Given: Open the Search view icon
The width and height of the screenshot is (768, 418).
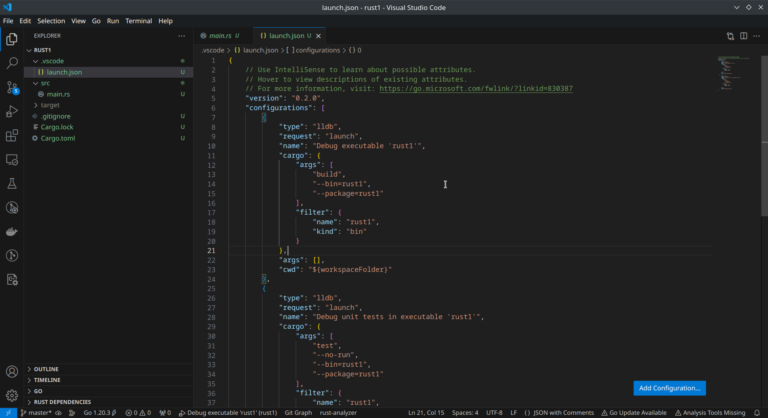Looking at the screenshot, I should click(x=12, y=63).
